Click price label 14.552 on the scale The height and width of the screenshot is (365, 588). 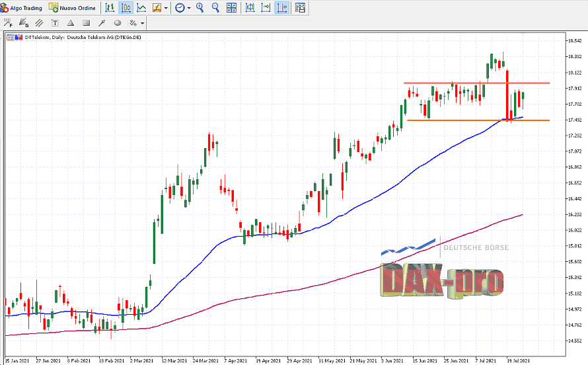[x=575, y=341]
